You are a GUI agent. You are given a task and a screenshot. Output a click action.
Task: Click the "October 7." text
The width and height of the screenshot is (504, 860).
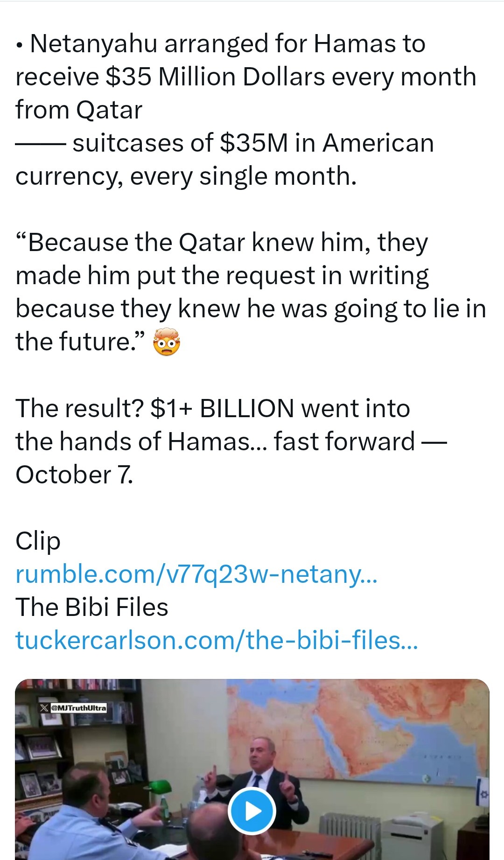click(74, 475)
